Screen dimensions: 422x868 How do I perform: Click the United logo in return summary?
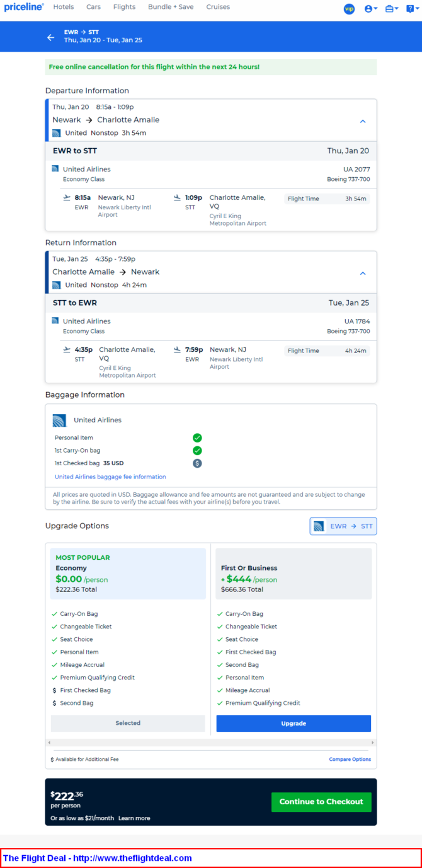tap(57, 285)
